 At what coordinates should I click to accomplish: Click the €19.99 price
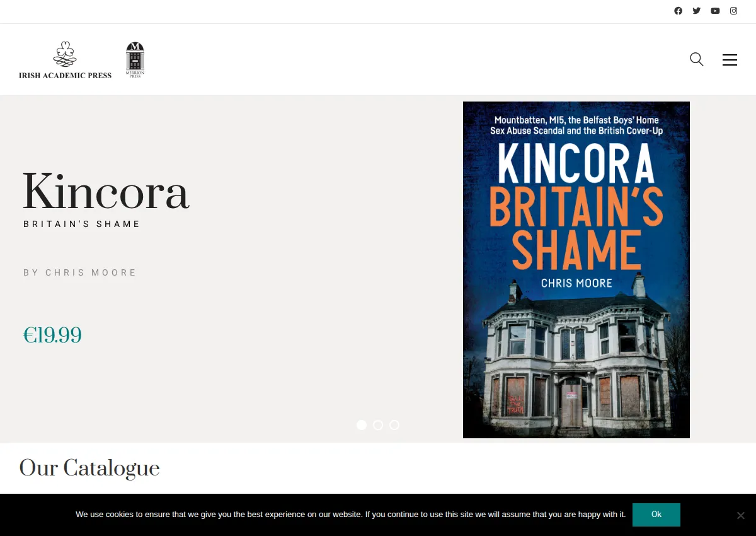click(x=52, y=335)
